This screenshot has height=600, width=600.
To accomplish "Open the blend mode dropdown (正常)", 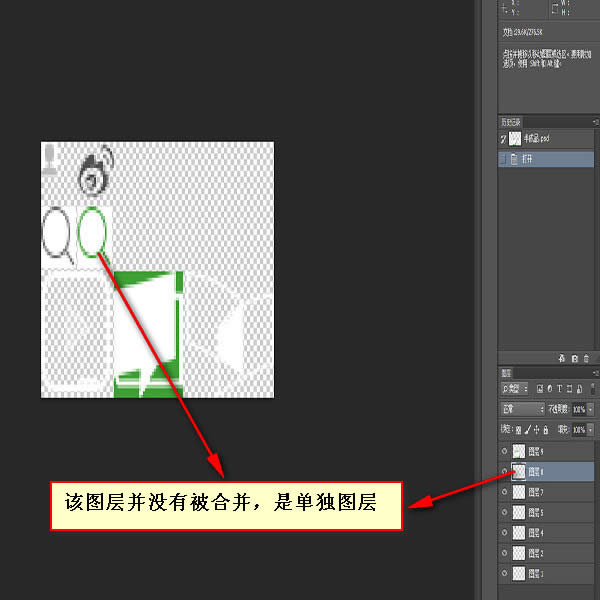I will tap(522, 409).
